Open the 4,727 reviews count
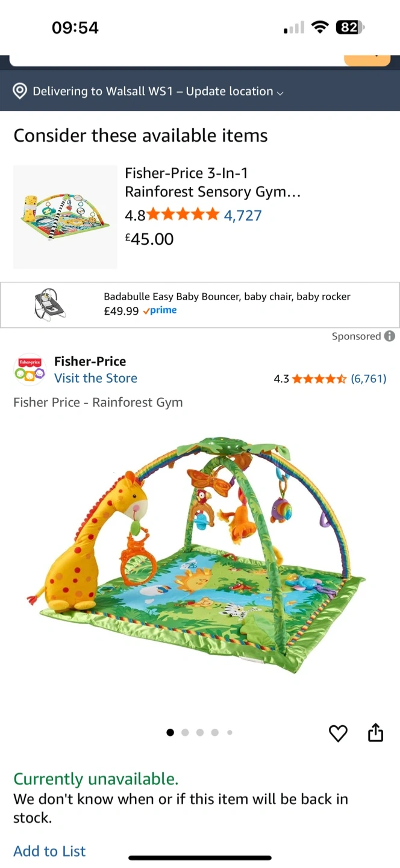The width and height of the screenshot is (400, 868). click(x=243, y=215)
